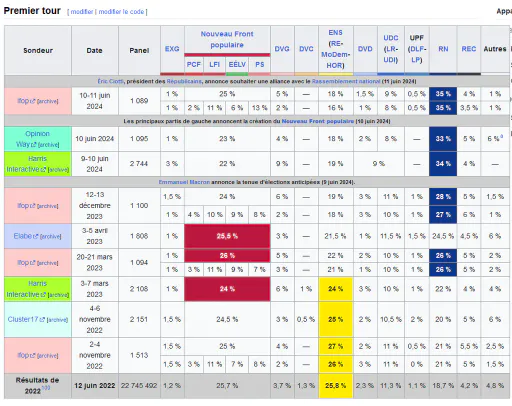The width and height of the screenshot is (512, 406).
Task: Click the highlighted 25,5 % Nouveau Front populaire cell
Action: click(227, 236)
